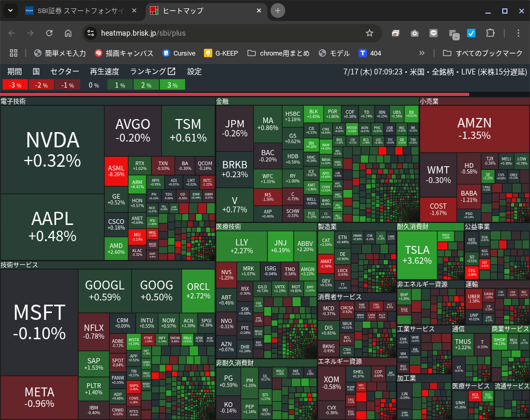
Task: Open the 404 bookmark
Action: point(370,53)
